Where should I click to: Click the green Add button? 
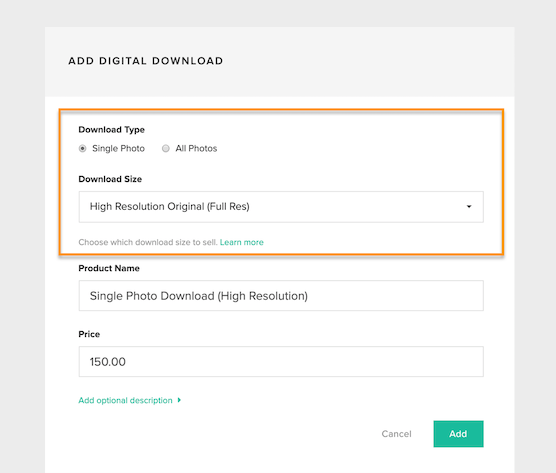tap(458, 434)
